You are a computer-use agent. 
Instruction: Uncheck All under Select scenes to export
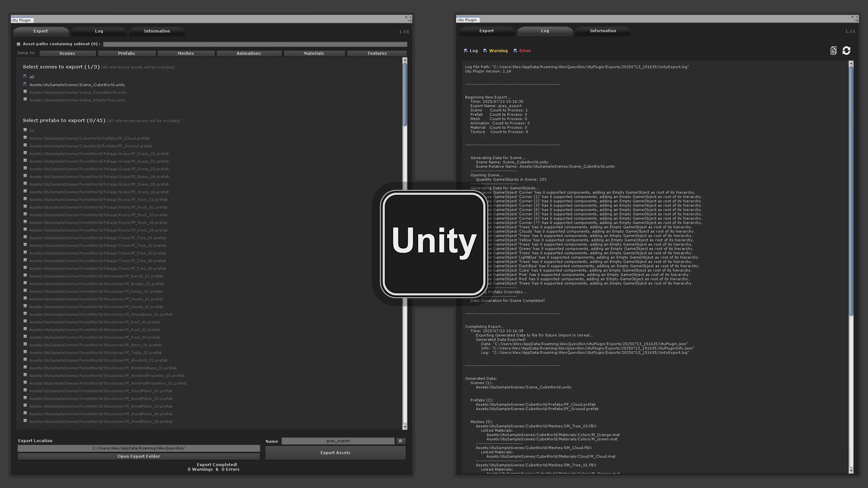coord(25,76)
